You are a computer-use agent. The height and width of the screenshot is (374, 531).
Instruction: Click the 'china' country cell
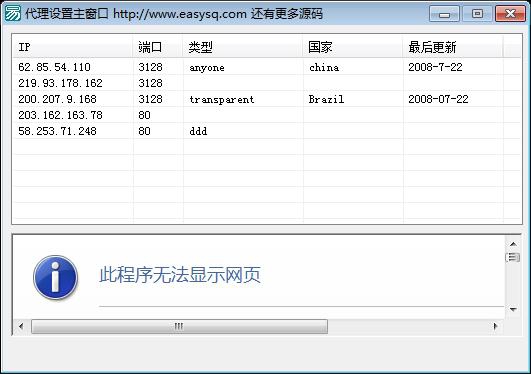point(324,67)
